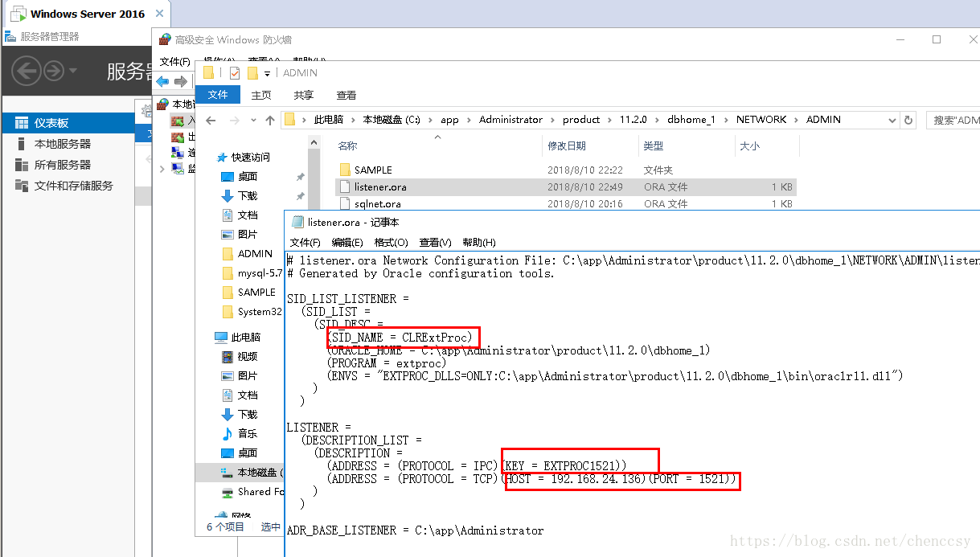Open the address bar dropdown arrow
This screenshot has height=557, width=980.
pos(894,119)
